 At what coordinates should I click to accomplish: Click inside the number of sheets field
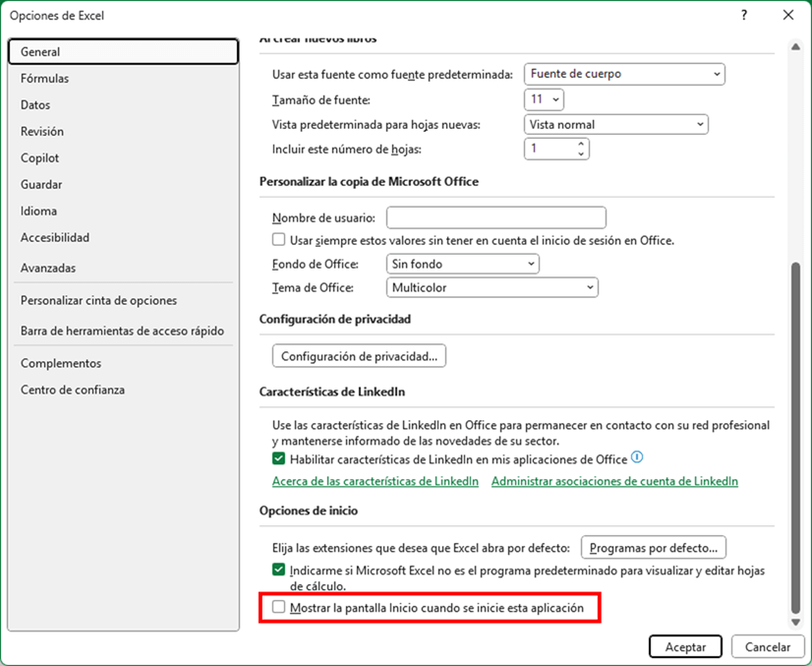(x=550, y=150)
